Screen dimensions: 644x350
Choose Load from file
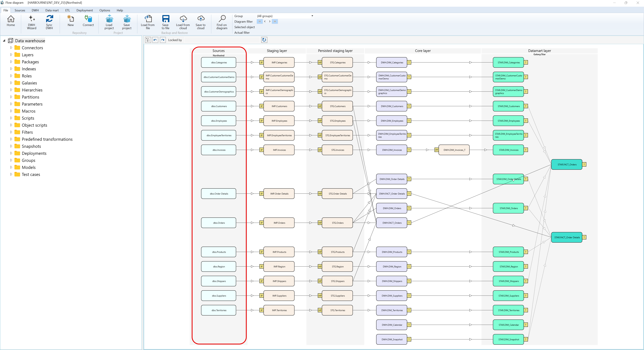pos(148,22)
